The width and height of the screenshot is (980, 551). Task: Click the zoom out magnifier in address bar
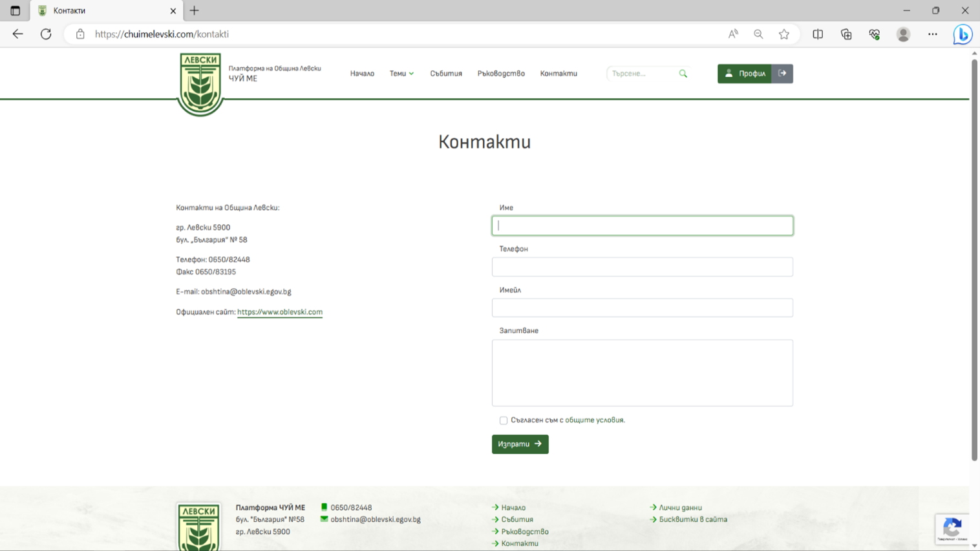(758, 34)
